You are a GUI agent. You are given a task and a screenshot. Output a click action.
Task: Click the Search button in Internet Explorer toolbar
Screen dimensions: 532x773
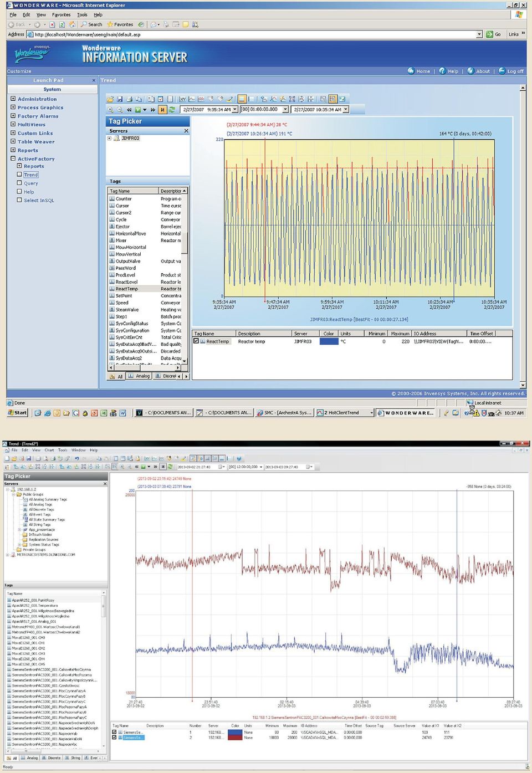pos(91,24)
